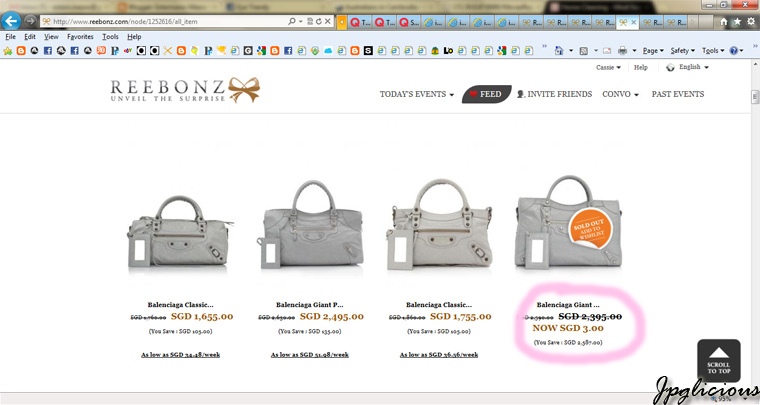Click the Read Mail envelope icon
Screen dimensions: 760x405
tap(607, 51)
